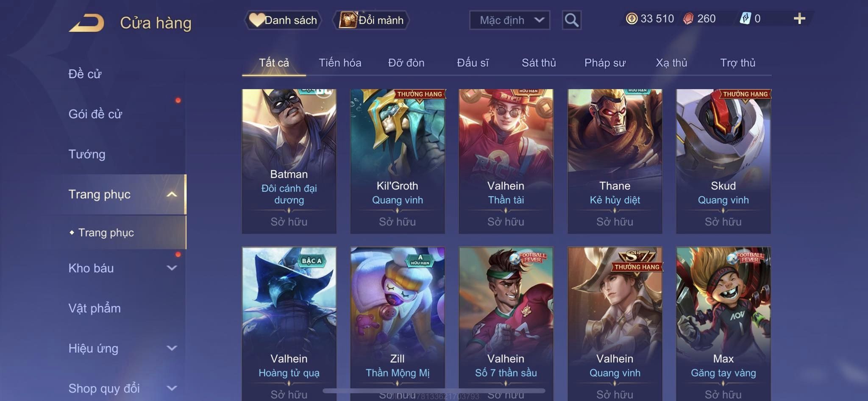Tap the plus icon to add currency

[x=799, y=19]
